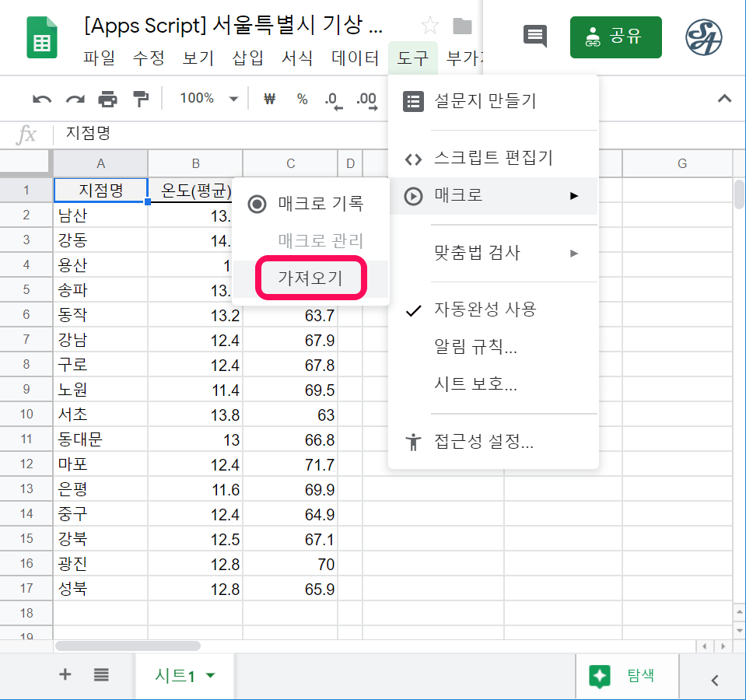The height and width of the screenshot is (700, 746).
Task: Click the print icon in toolbar
Action: point(107,99)
